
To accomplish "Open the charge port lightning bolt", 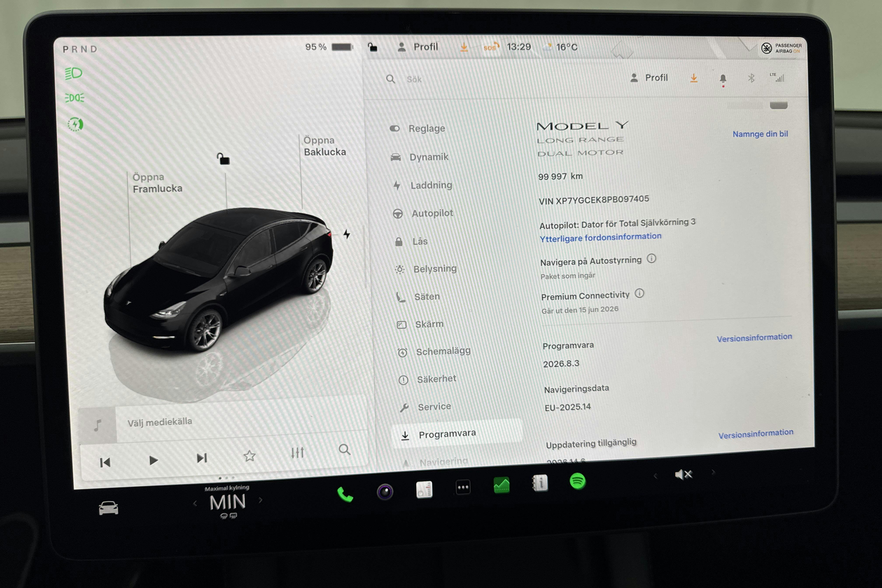I will [x=346, y=234].
